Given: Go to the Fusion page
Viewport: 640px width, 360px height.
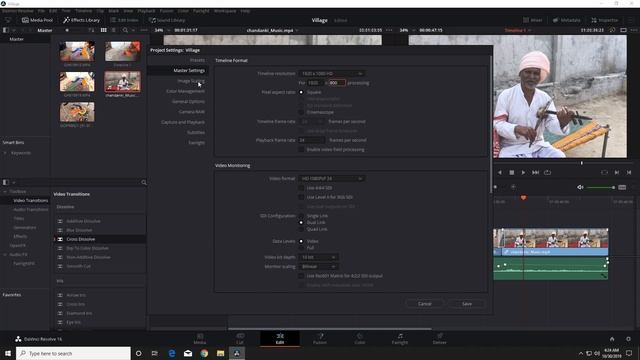Looking at the screenshot, I should coord(320,339).
